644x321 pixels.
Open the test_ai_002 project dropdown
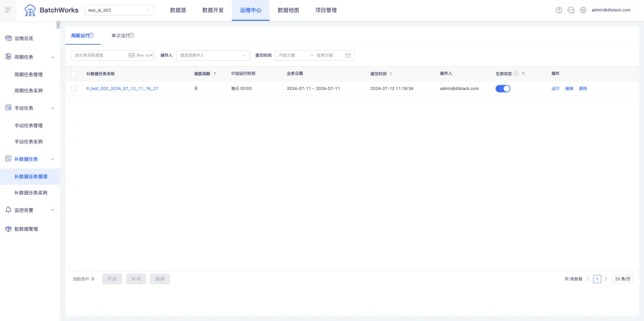[x=119, y=10]
